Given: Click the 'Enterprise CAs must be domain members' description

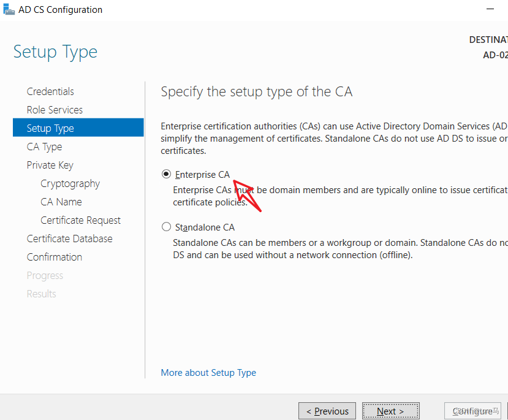Looking at the screenshot, I should point(340,196).
